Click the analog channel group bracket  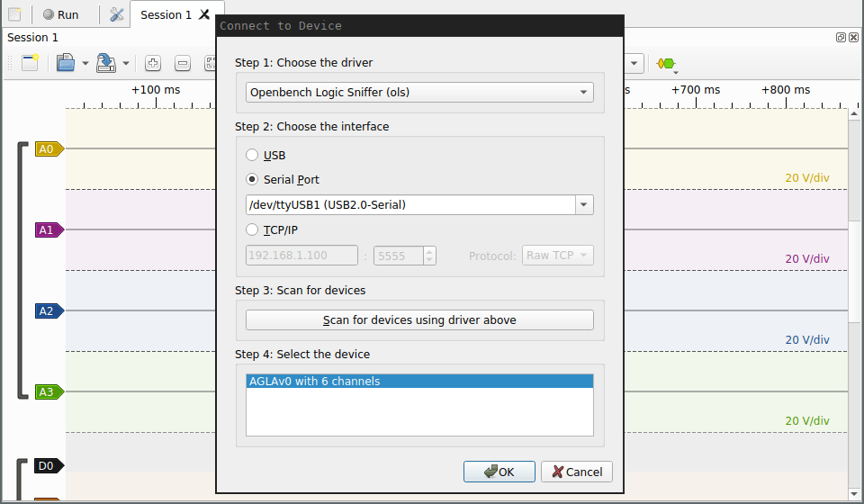22,270
